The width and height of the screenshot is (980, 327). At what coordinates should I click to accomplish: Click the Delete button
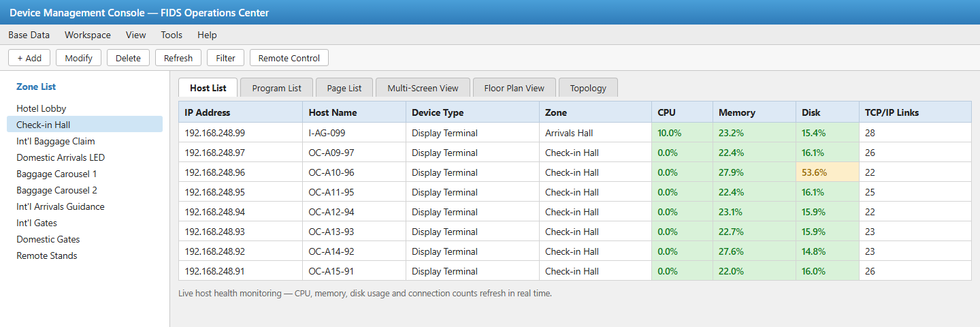pos(128,58)
